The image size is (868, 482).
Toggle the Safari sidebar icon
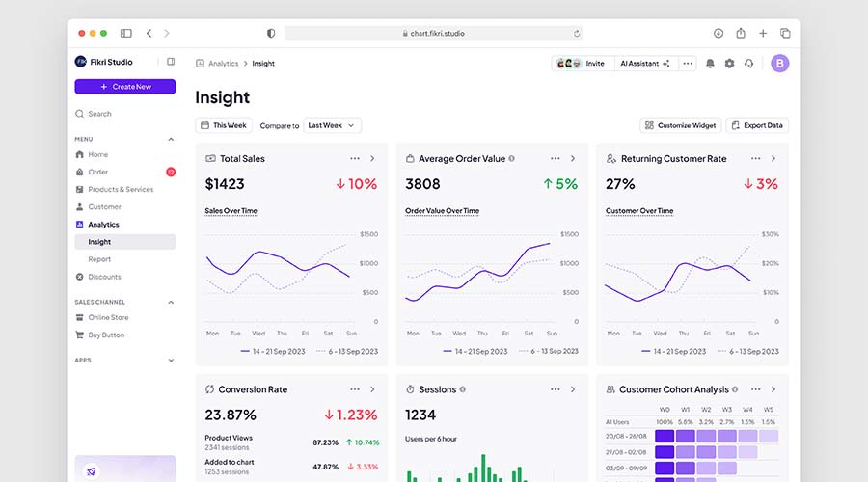(126, 33)
